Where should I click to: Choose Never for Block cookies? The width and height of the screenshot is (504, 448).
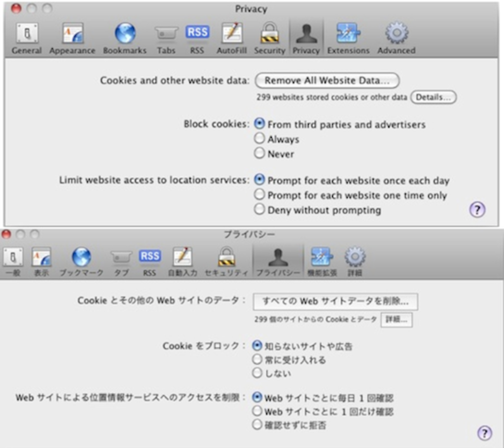point(259,153)
